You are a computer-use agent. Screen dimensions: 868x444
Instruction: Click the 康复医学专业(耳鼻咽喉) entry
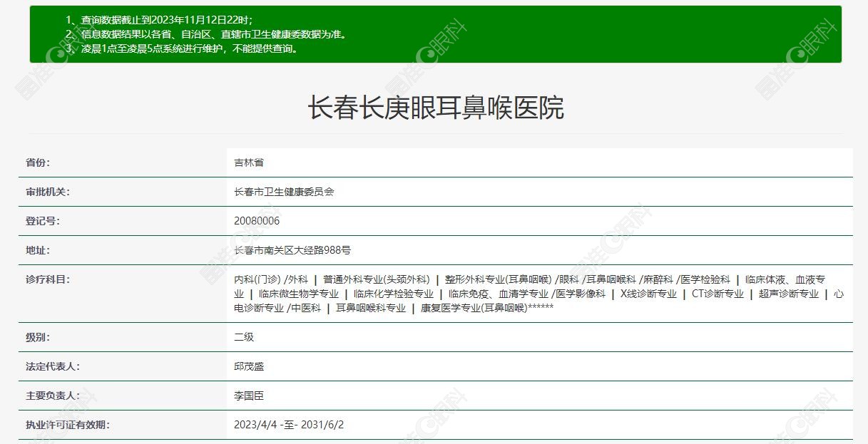474,308
